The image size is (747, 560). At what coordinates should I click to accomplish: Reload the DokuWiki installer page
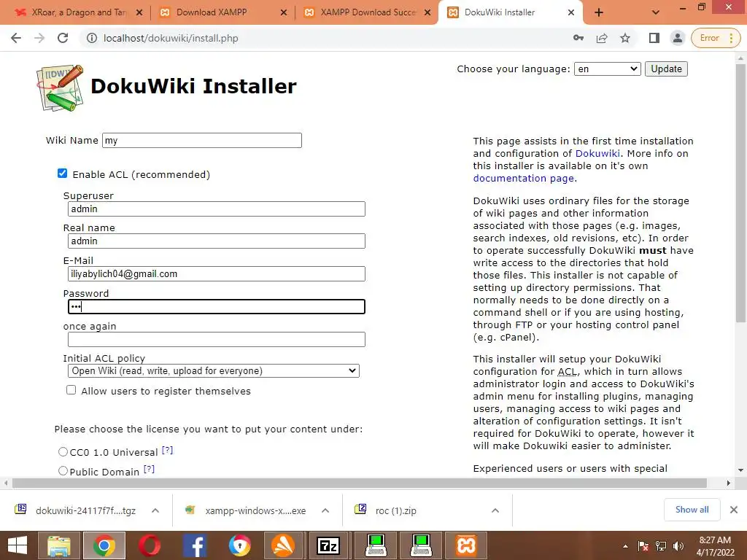click(x=63, y=38)
